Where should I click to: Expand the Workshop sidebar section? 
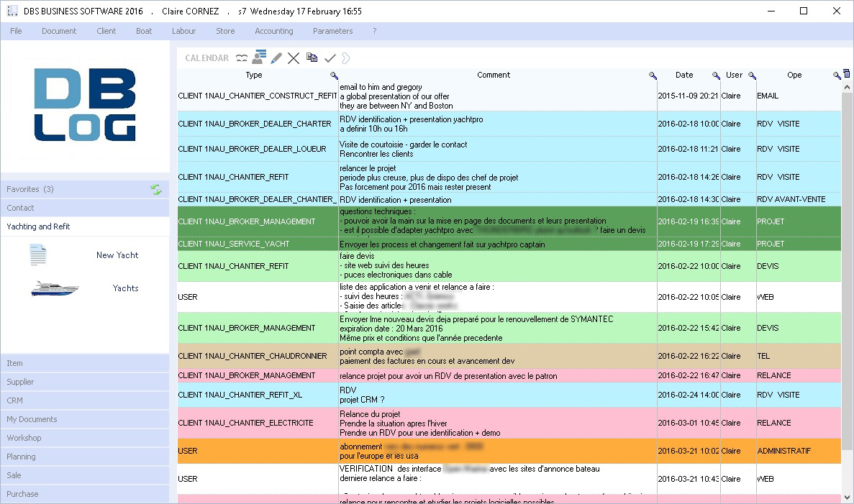[x=85, y=438]
